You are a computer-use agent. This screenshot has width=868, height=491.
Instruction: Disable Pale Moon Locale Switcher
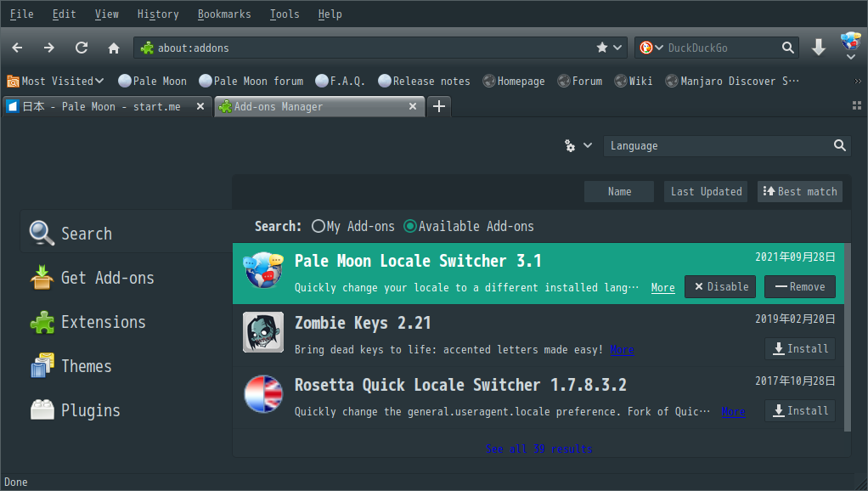720,287
